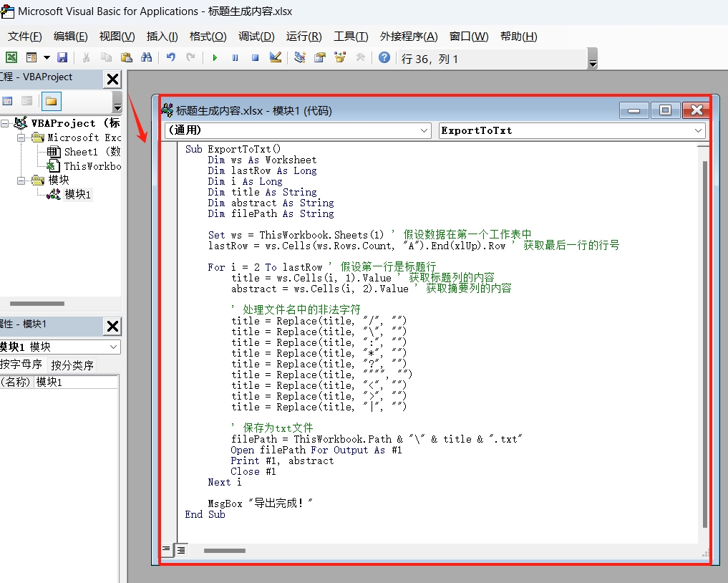Screen dimensions: 728x583
Task: Close the 模块1 code window
Action: tap(697, 110)
